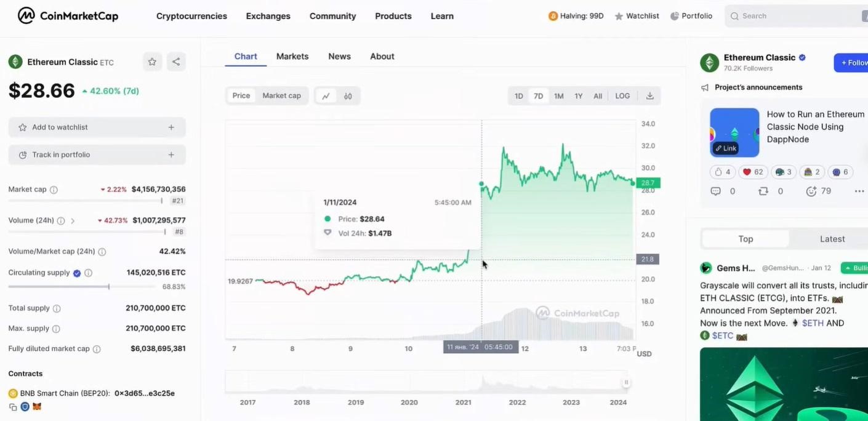Enable LOG scale on chart

click(622, 96)
